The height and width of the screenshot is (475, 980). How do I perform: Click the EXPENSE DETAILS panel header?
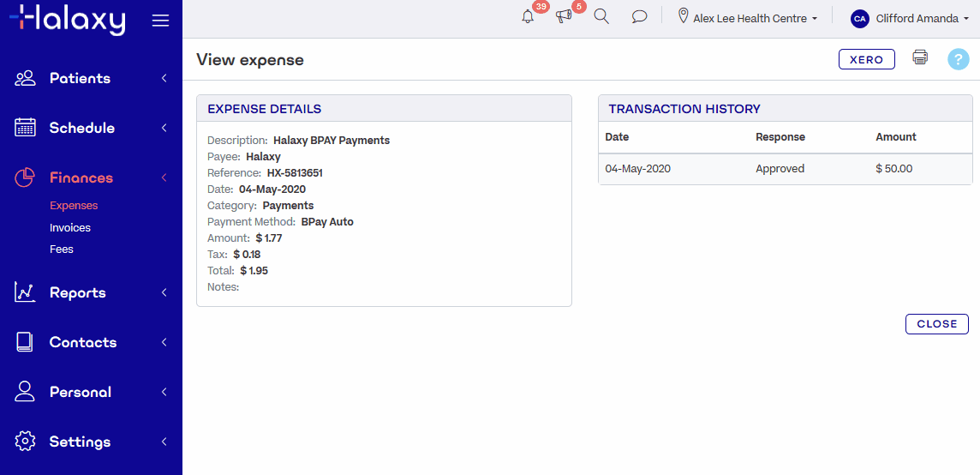click(x=385, y=108)
